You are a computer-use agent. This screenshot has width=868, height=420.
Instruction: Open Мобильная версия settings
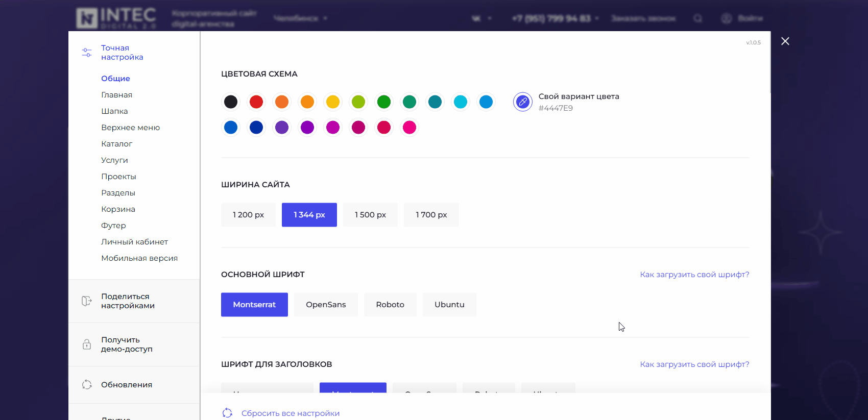[139, 258]
